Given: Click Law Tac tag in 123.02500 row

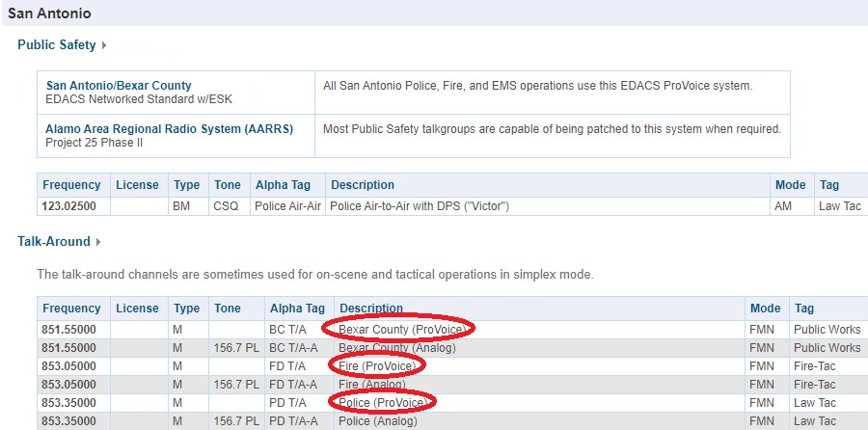Looking at the screenshot, I should pos(840,206).
